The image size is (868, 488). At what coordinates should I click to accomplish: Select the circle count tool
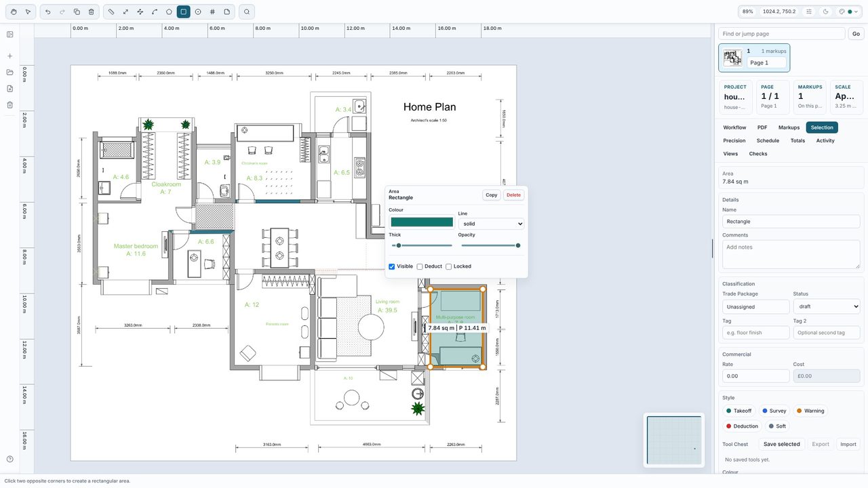click(x=198, y=12)
